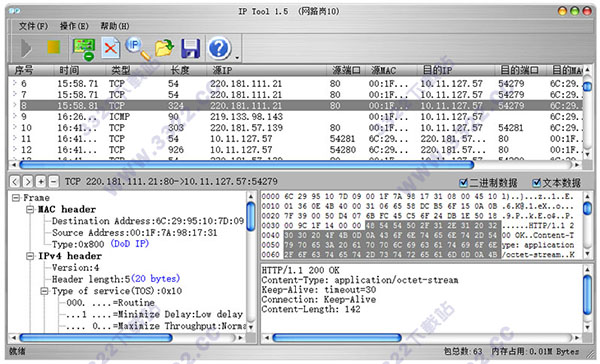Click the + button beside navigation arrows
600x364 pixels.
pos(41,181)
